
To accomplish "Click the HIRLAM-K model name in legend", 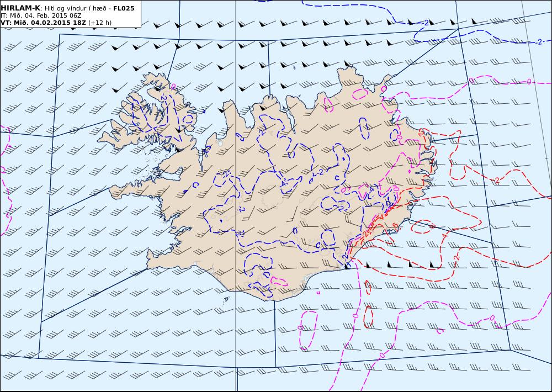I will pos(20,8).
